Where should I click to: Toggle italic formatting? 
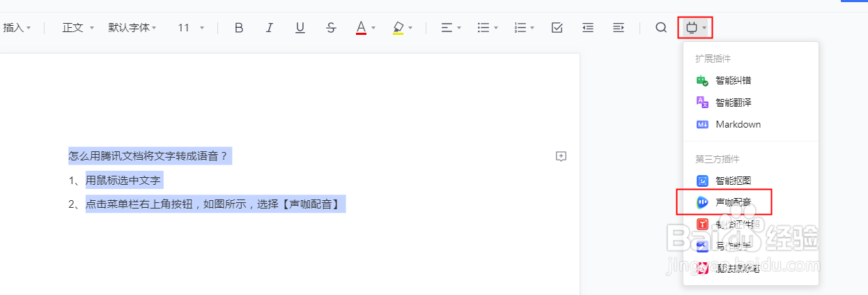click(270, 28)
